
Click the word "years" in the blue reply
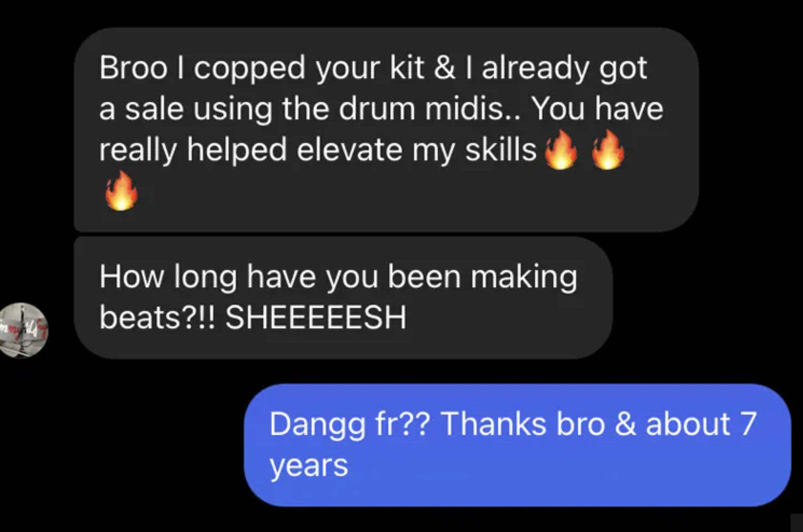tap(309, 466)
